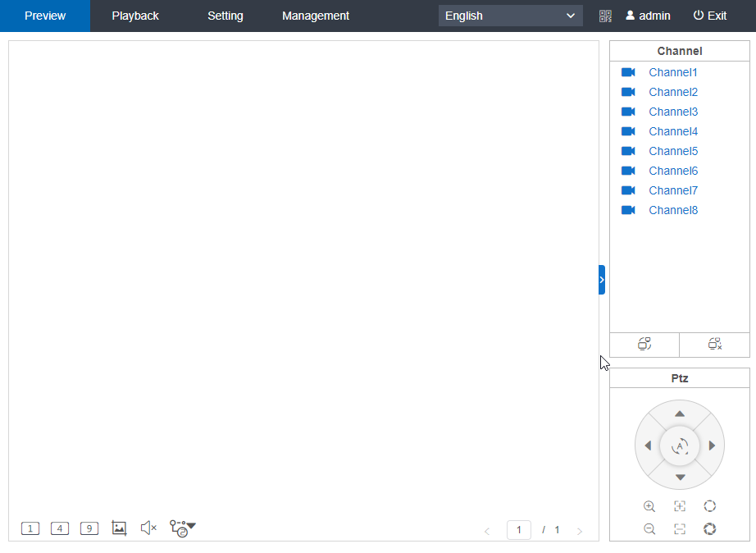Click the page number input field
Screen dimensions: 756x553
pos(518,530)
